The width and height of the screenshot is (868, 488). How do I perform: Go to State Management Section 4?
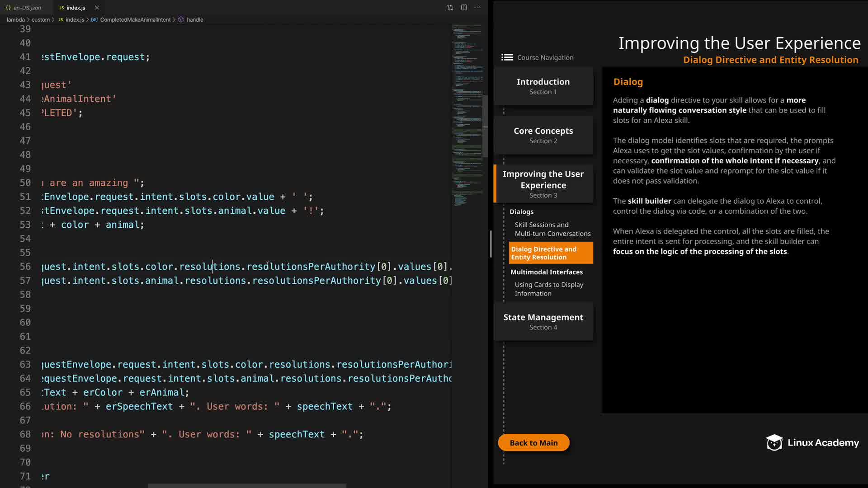(x=543, y=321)
